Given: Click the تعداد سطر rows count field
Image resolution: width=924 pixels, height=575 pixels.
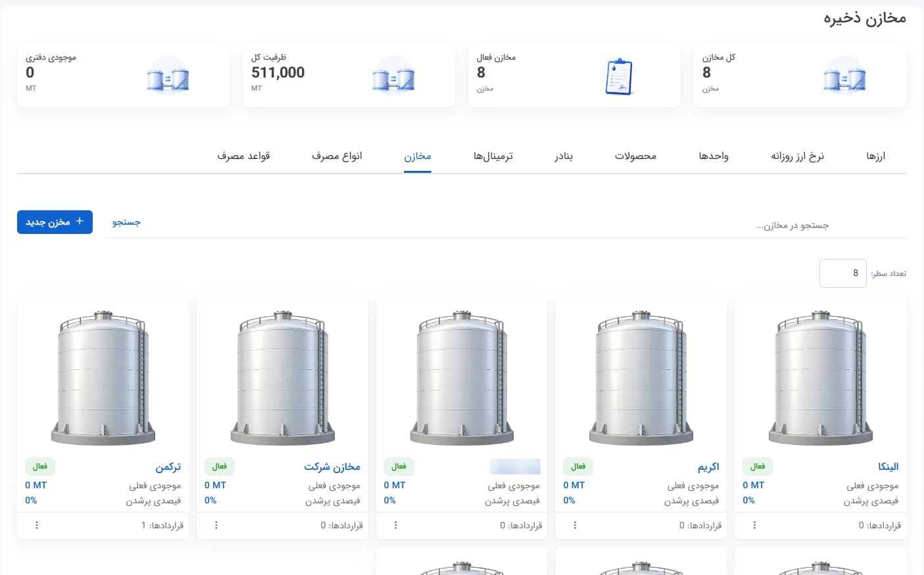Looking at the screenshot, I should point(842,273).
